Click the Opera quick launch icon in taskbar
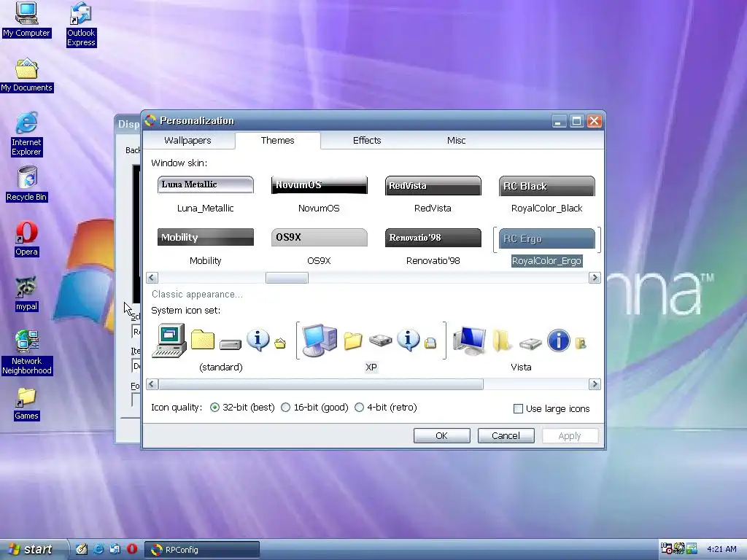The width and height of the screenshot is (747, 560). tap(132, 549)
